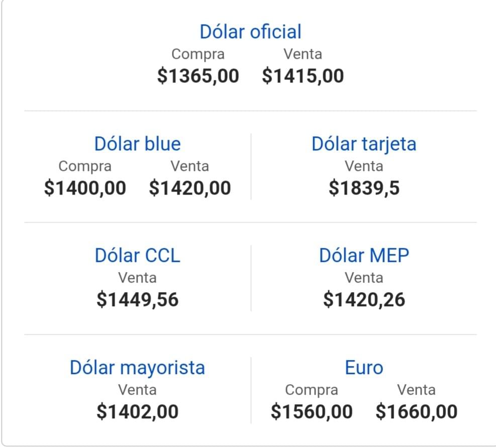
Task: Click the Dólar tarjeta heading
Action: coord(364,144)
